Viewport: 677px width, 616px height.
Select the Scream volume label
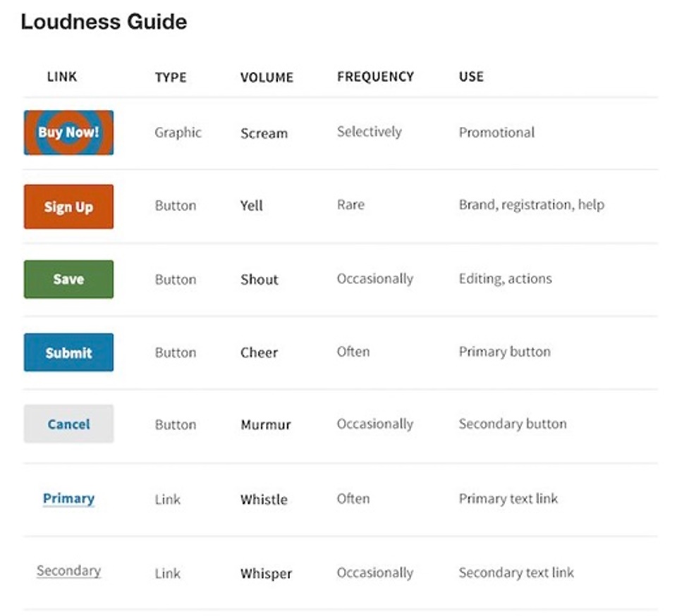click(264, 133)
